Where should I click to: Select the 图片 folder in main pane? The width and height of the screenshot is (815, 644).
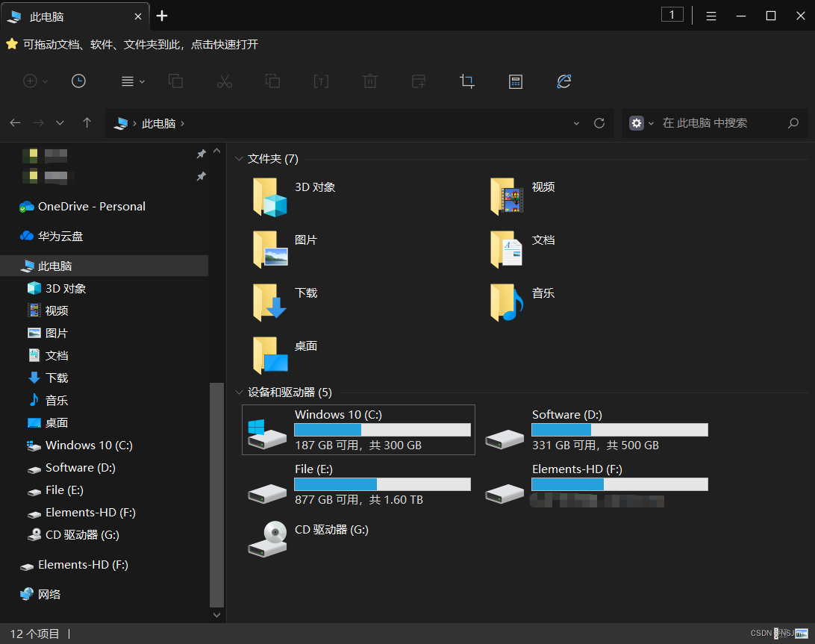coord(285,250)
